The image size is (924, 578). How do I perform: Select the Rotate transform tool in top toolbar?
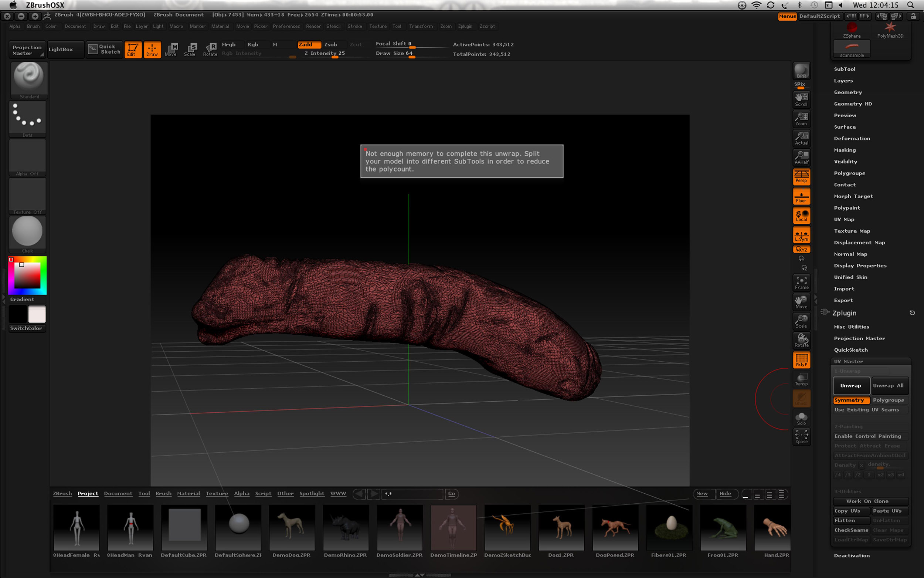pyautogui.click(x=210, y=49)
